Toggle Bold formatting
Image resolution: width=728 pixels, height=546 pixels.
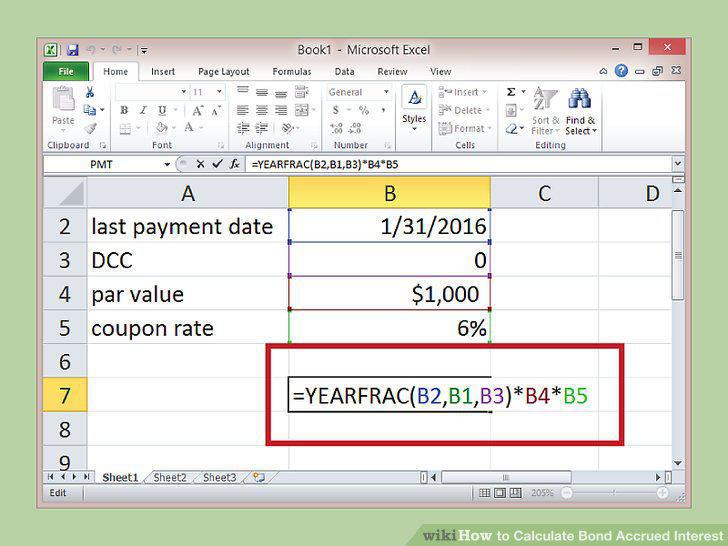(x=124, y=110)
